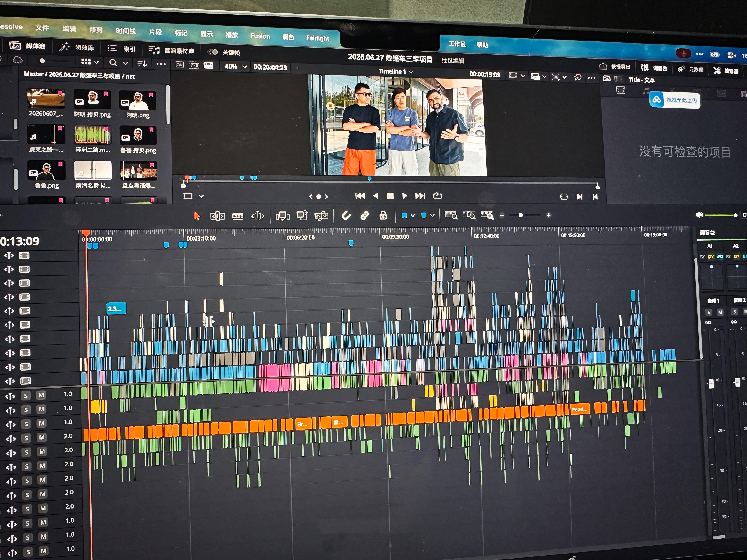This screenshot has height=560, width=747.
Task: Click the Insert Clip icon
Action: pyautogui.click(x=283, y=216)
